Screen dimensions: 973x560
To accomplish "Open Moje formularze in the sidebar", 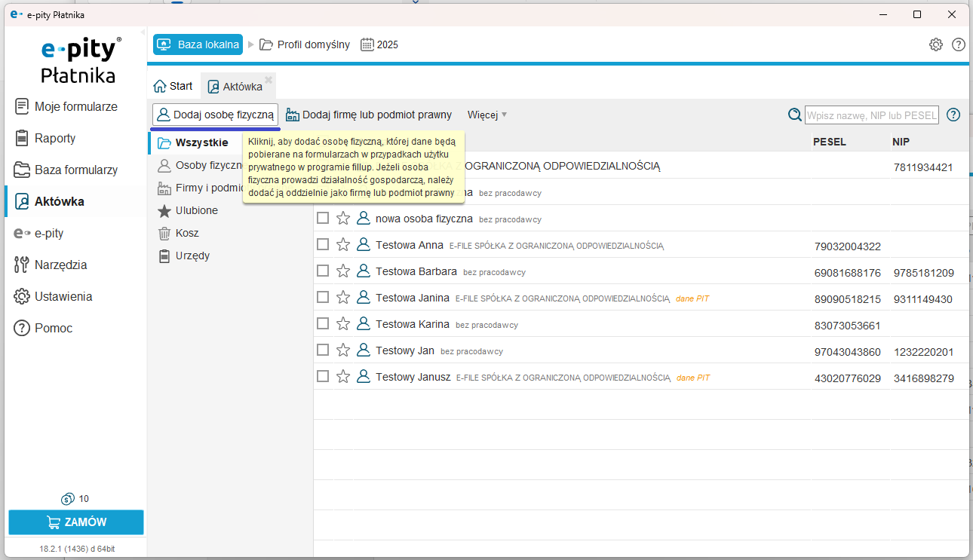I will pos(75,106).
